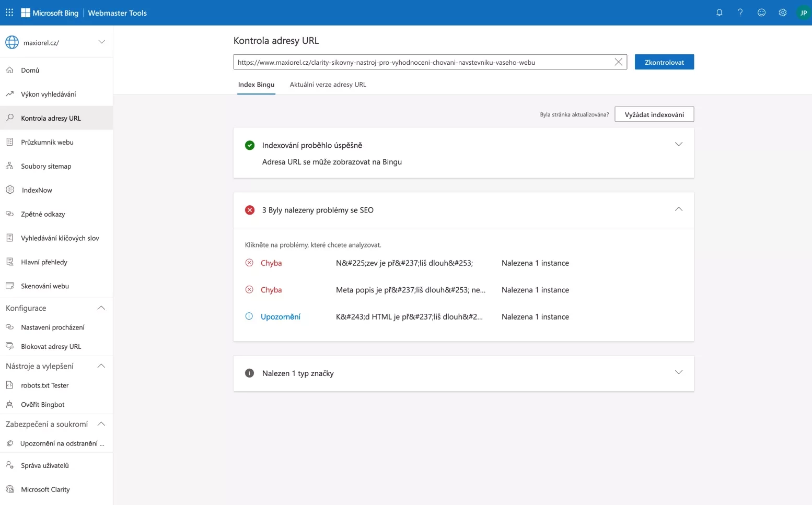Open Kontrola adresy URL menu item
This screenshot has height=505, width=812.
coord(56,118)
